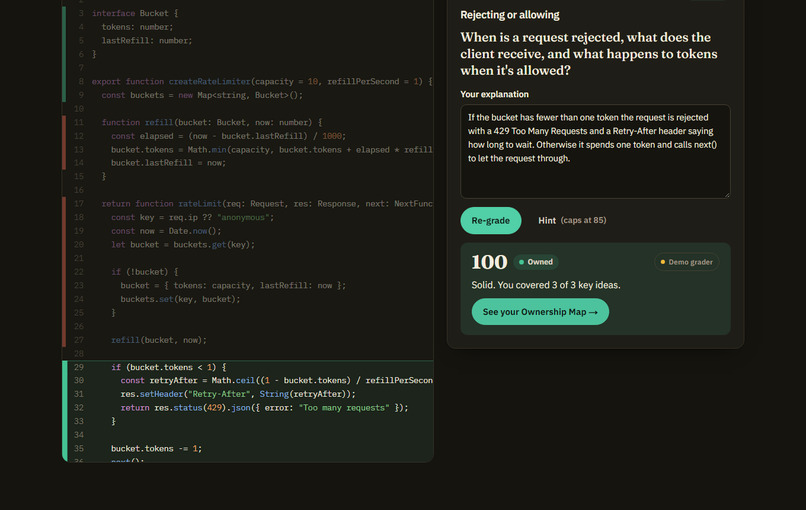Click 'function refill(bucket: Bucket' line

click(212, 122)
